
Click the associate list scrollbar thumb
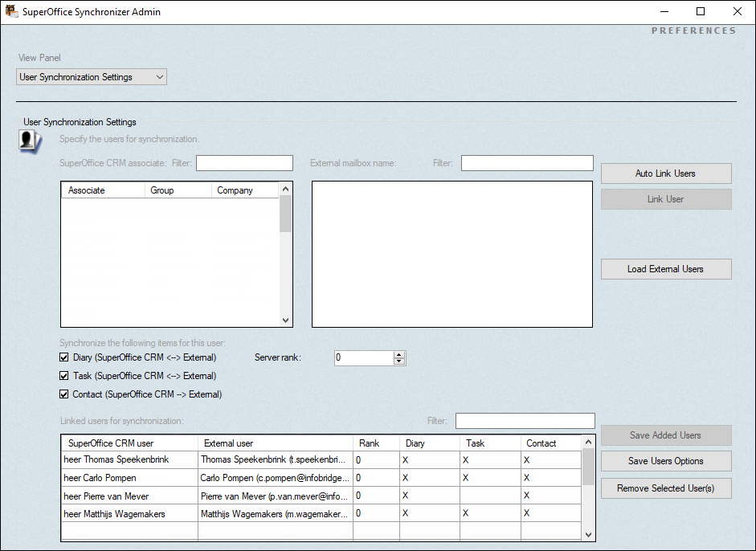point(285,214)
